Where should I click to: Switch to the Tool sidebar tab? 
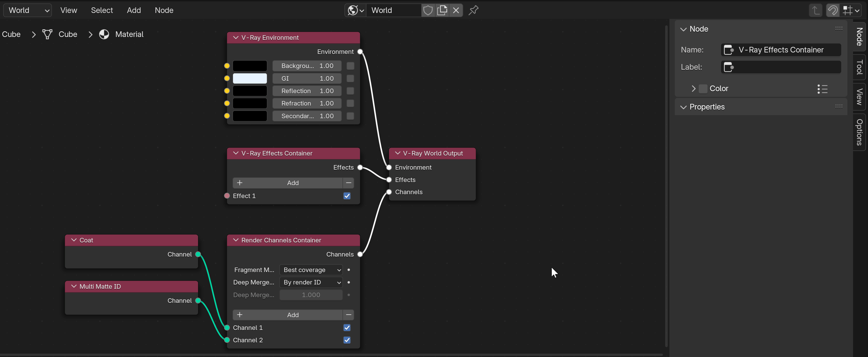[x=859, y=67]
